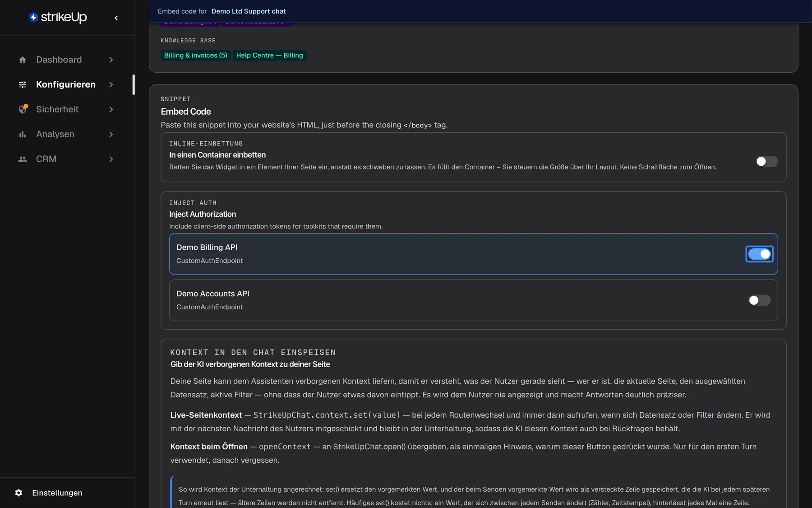Expand the Analysen menu chevron
This screenshot has height=508, width=812.
tap(111, 134)
